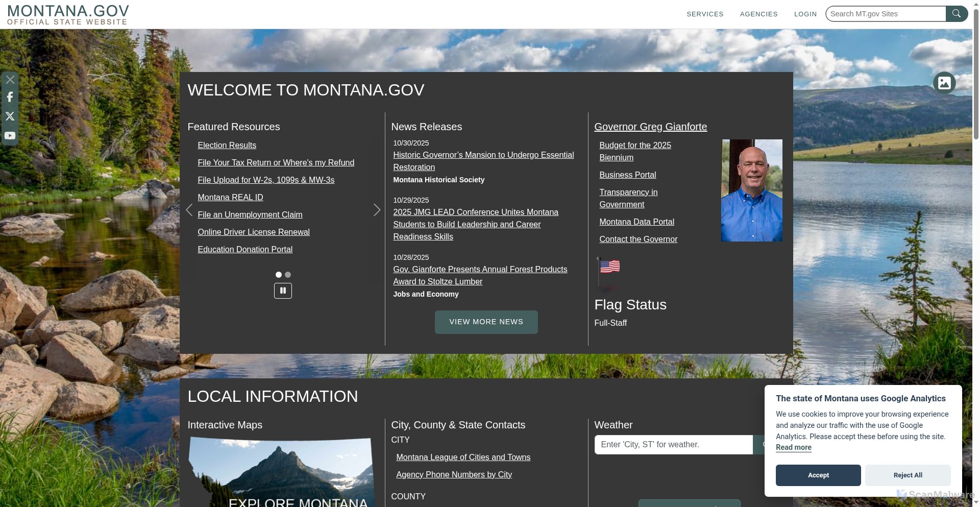This screenshot has width=980, height=507.
Task: Go back with the left carousel arrow
Action: [x=189, y=210]
